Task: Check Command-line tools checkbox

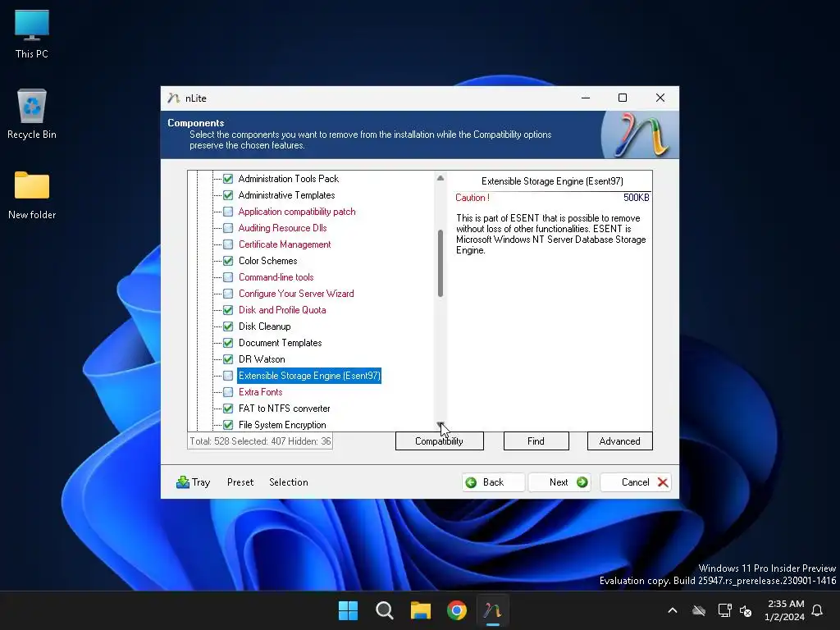Action: (228, 277)
